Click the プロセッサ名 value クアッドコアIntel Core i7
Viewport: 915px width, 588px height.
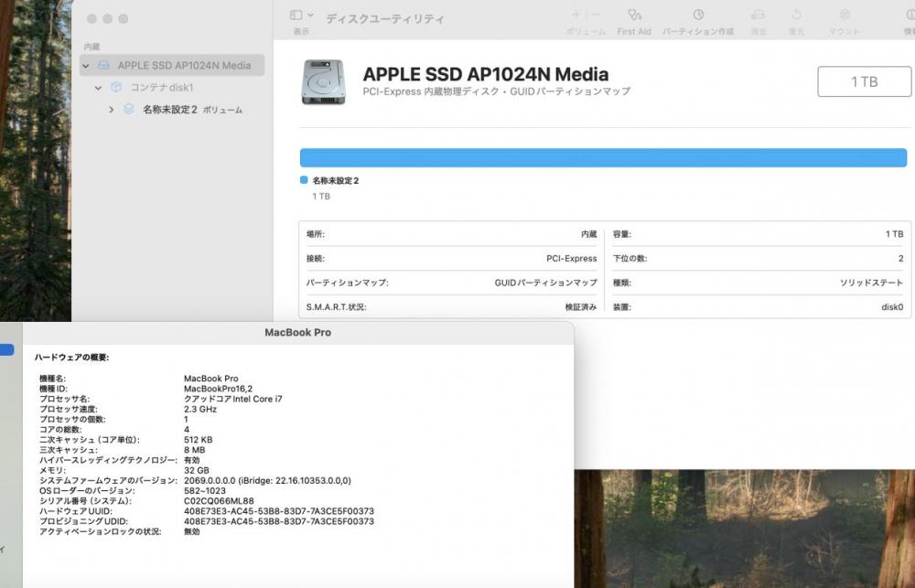[232, 399]
